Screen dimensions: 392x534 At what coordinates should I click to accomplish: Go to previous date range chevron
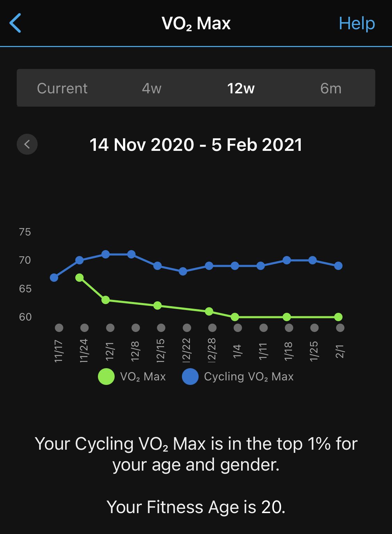click(27, 144)
